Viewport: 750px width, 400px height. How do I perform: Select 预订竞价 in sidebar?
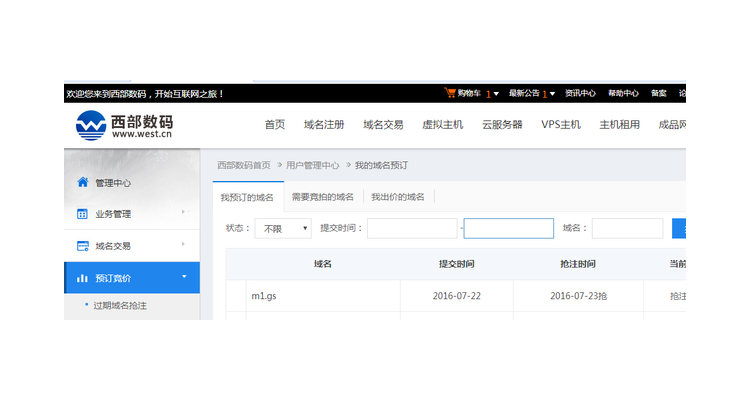click(132, 278)
